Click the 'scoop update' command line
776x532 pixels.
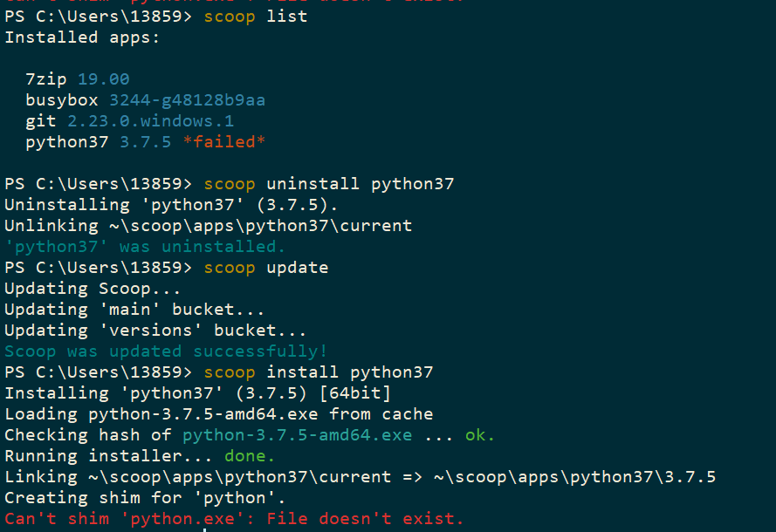click(x=167, y=268)
